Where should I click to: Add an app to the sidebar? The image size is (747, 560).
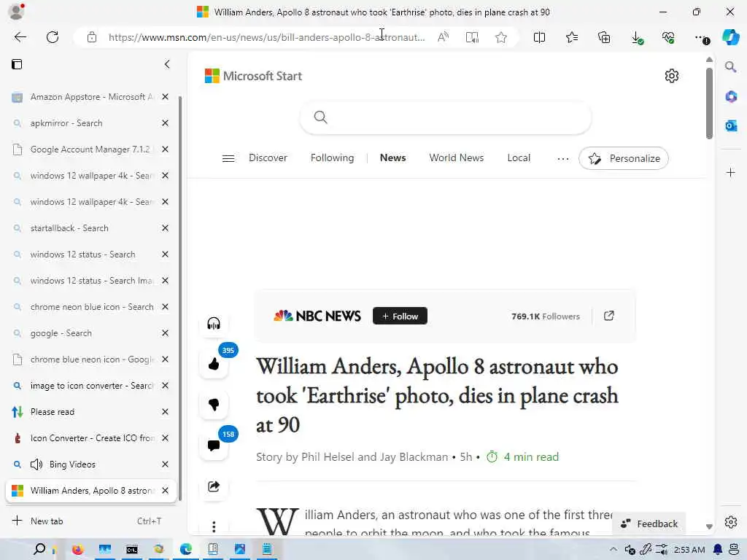731,172
